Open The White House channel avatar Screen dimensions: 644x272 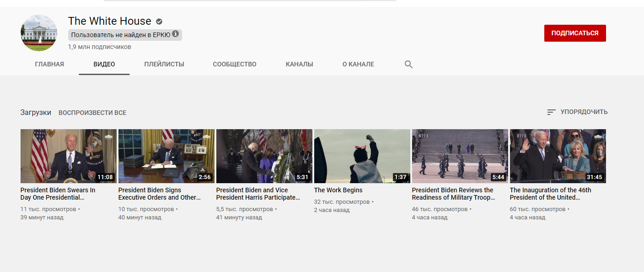(39, 33)
